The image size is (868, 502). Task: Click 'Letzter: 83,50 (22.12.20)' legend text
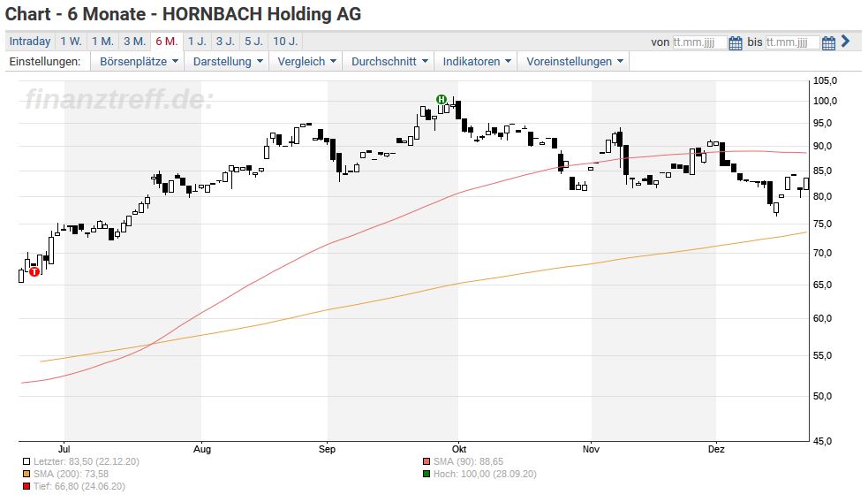coord(87,461)
